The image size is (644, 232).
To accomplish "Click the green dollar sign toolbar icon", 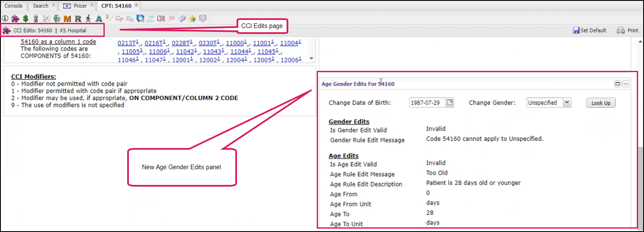I will click(x=25, y=19).
